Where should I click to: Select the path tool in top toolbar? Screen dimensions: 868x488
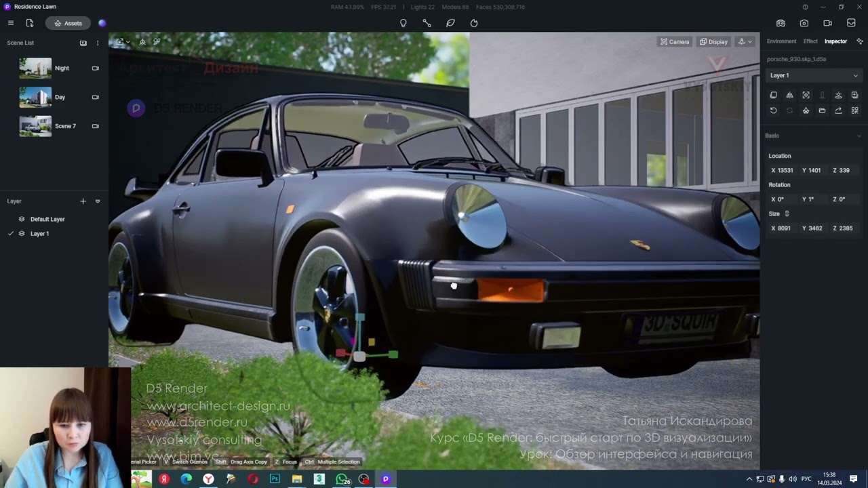[427, 23]
